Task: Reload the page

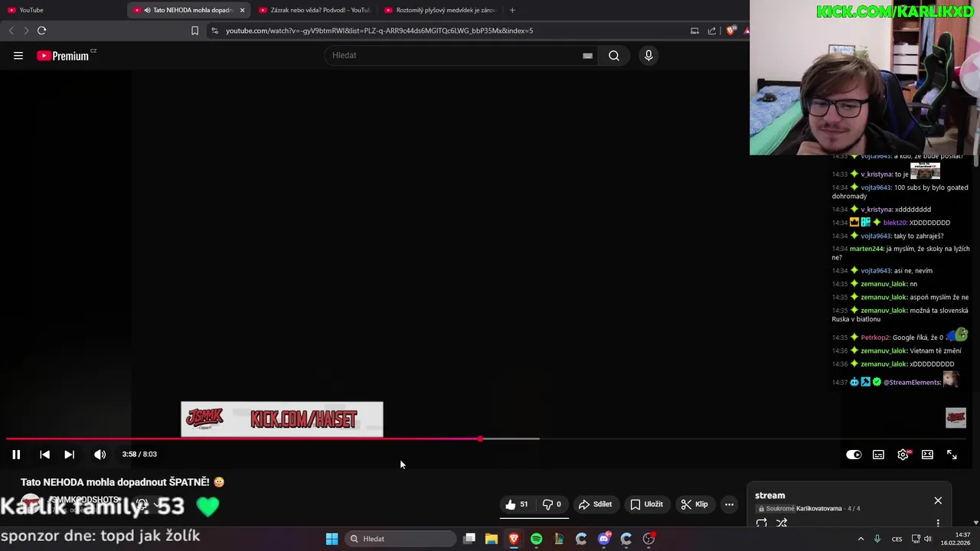Action: [x=41, y=31]
